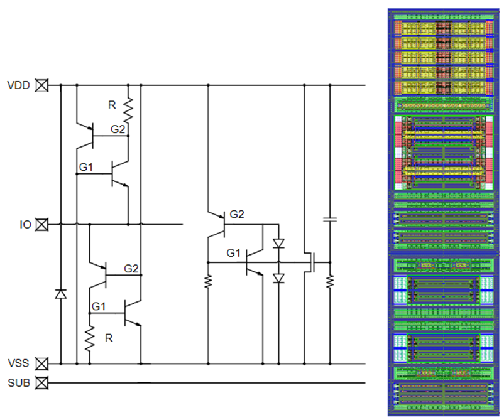Select the SUB terminal pin symbol
504x420 pixels.
coord(42,382)
